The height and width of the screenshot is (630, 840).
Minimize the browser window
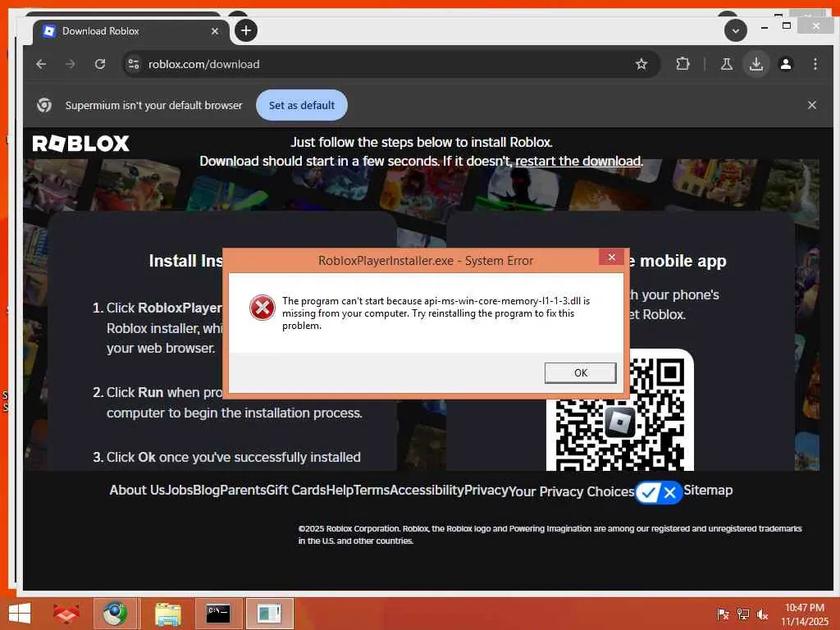pos(765,27)
